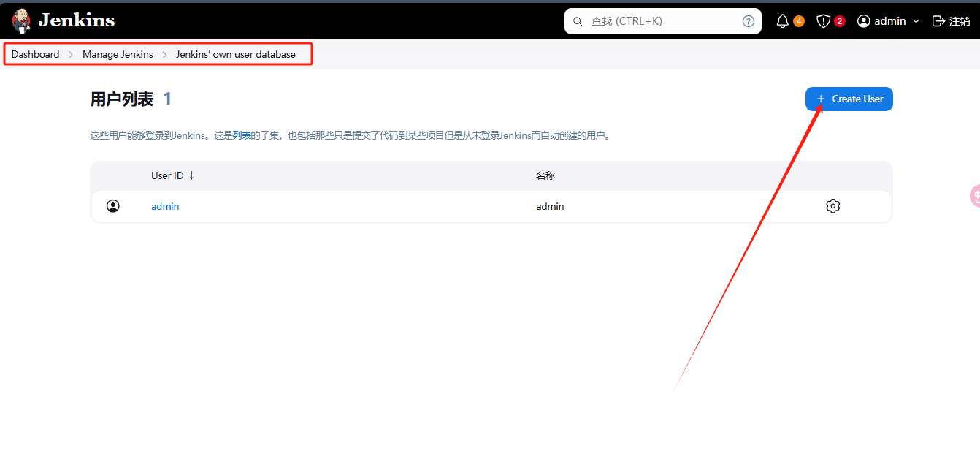Viewport: 980px width, 462px height.
Task: Click the 列表 link in description
Action: tap(242, 135)
